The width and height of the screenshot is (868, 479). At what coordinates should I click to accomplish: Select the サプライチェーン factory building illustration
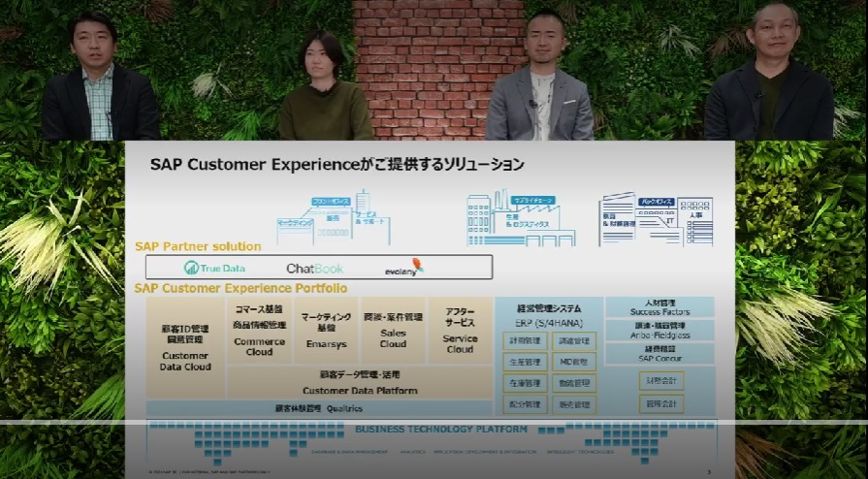point(521,218)
